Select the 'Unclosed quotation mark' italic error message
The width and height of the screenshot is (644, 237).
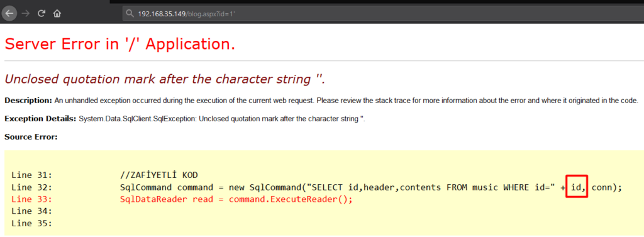coord(165,79)
